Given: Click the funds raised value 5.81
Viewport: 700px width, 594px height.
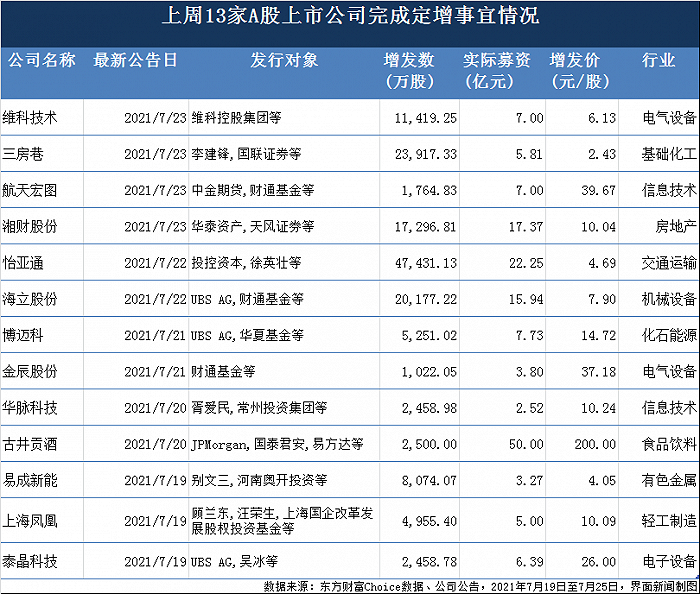Looking at the screenshot, I should point(529,154).
